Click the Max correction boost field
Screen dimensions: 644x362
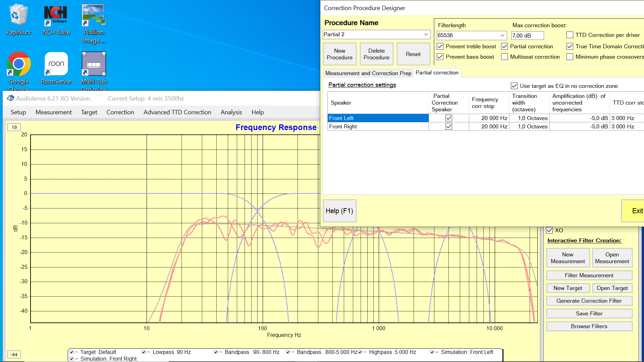(527, 36)
